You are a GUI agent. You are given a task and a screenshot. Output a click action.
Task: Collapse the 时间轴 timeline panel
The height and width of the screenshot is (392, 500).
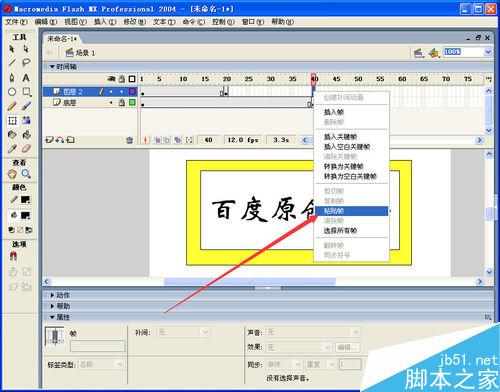point(52,67)
